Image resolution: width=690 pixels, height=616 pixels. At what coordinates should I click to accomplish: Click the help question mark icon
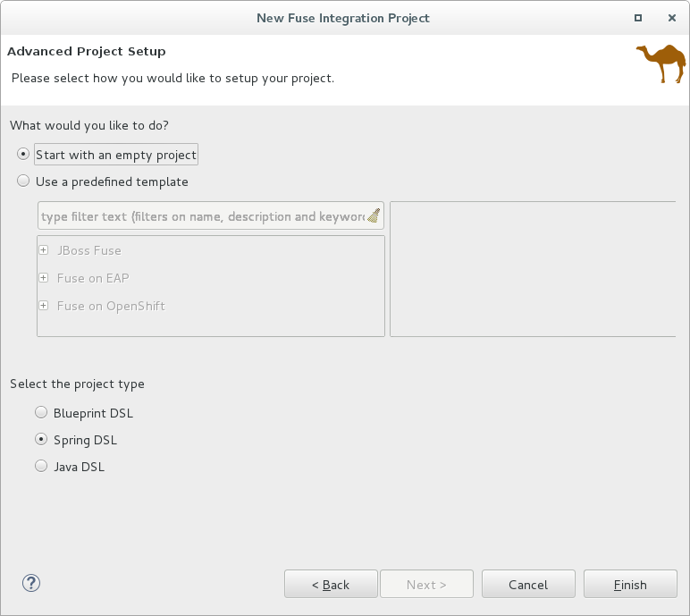pyautogui.click(x=31, y=584)
